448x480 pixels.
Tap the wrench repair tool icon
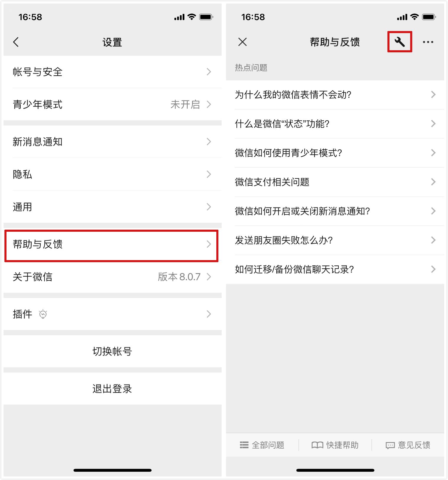click(400, 42)
